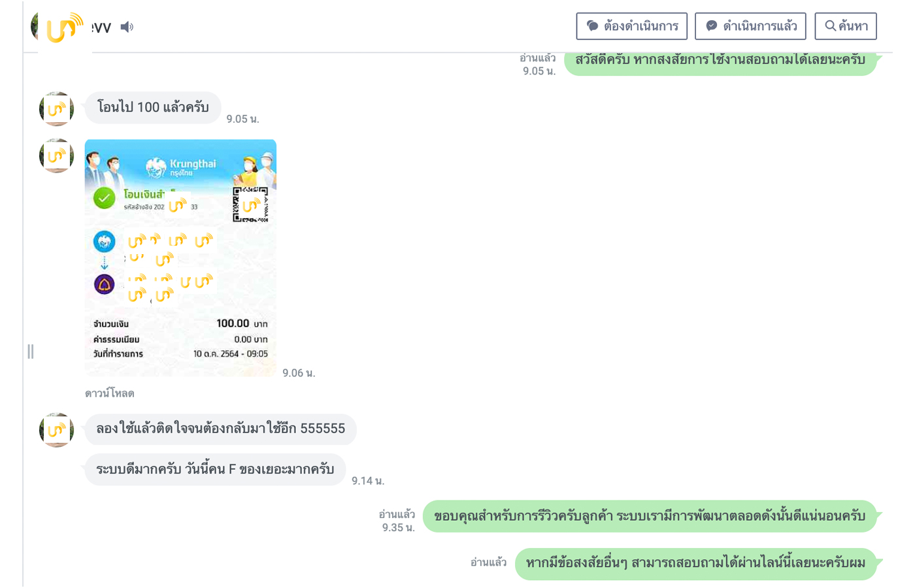Click the ดาวน์โหลด link below the slip
915x588 pixels.
[x=109, y=393]
